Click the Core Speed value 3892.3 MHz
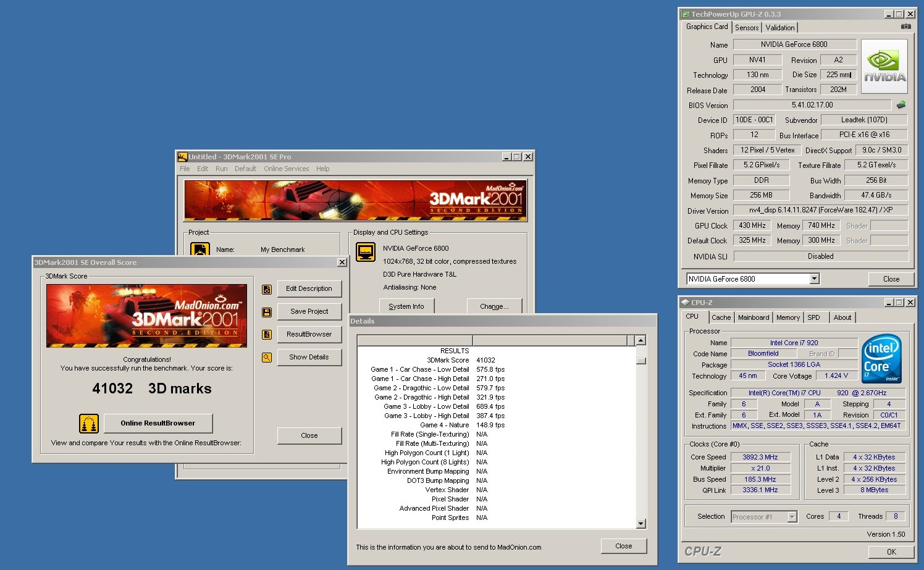The image size is (924, 570). coord(760,458)
